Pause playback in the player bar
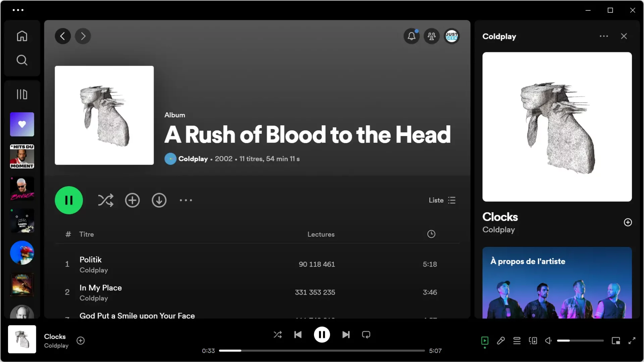The height and width of the screenshot is (362, 644). pyautogui.click(x=322, y=335)
